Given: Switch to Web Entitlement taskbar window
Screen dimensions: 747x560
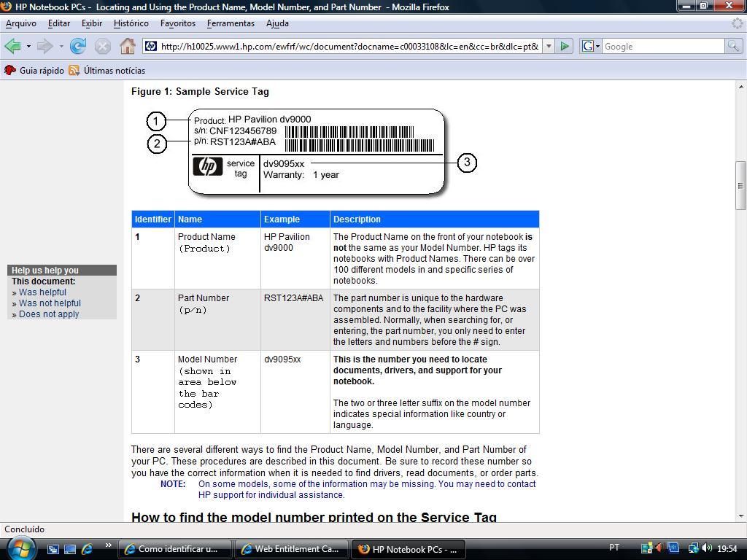Looking at the screenshot, I should 291,549.
